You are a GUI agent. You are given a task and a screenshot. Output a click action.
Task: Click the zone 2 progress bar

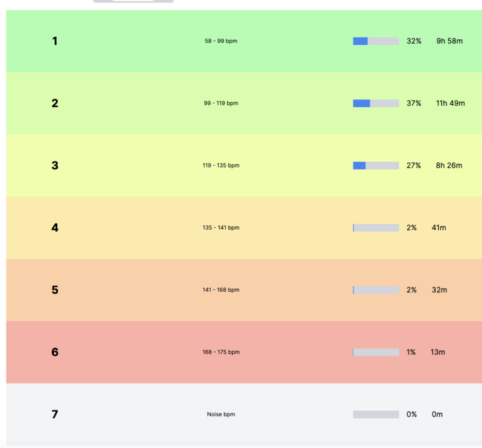tap(376, 103)
